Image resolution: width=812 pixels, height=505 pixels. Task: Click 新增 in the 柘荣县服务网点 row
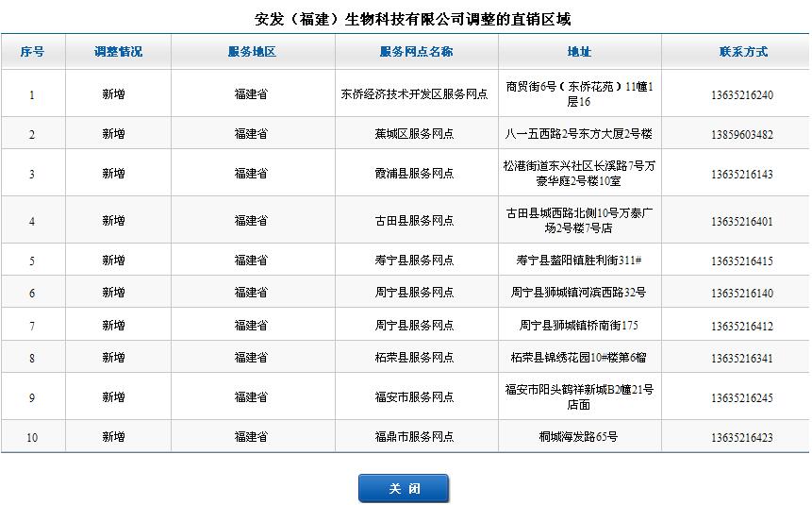[113, 357]
